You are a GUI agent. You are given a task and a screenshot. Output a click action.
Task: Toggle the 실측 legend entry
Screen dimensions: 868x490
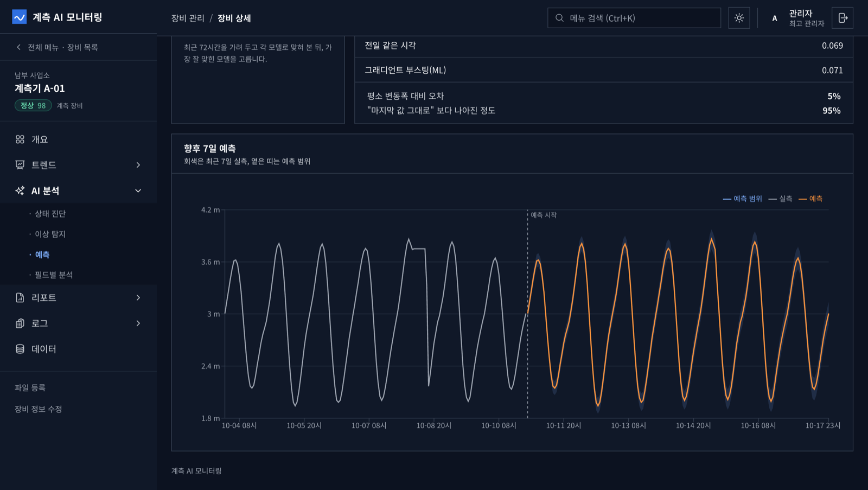pyautogui.click(x=780, y=199)
